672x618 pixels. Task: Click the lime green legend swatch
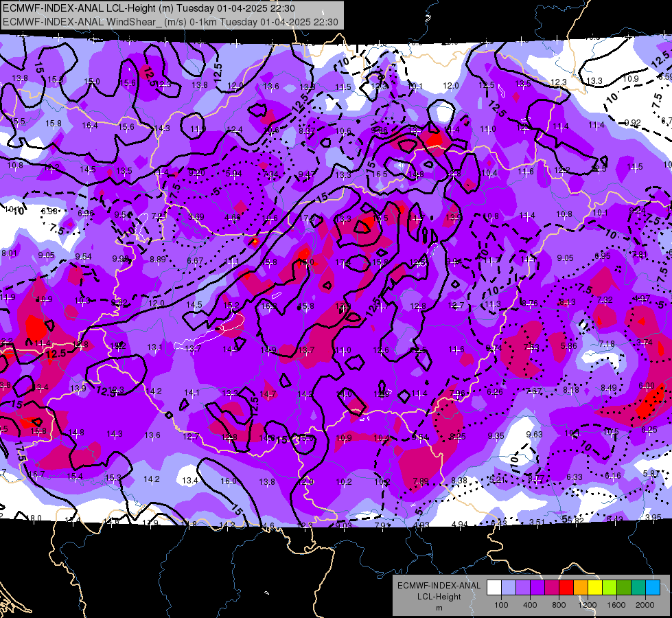(x=610, y=588)
